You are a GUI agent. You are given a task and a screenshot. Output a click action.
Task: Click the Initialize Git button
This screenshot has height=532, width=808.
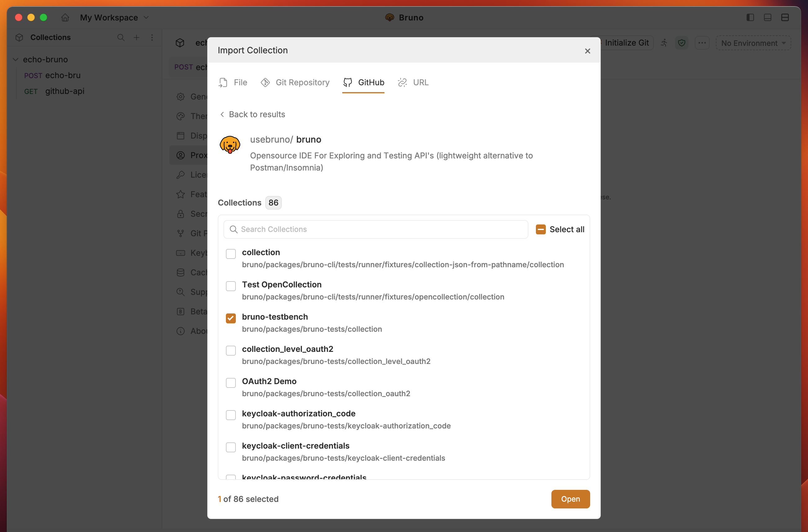(x=626, y=43)
